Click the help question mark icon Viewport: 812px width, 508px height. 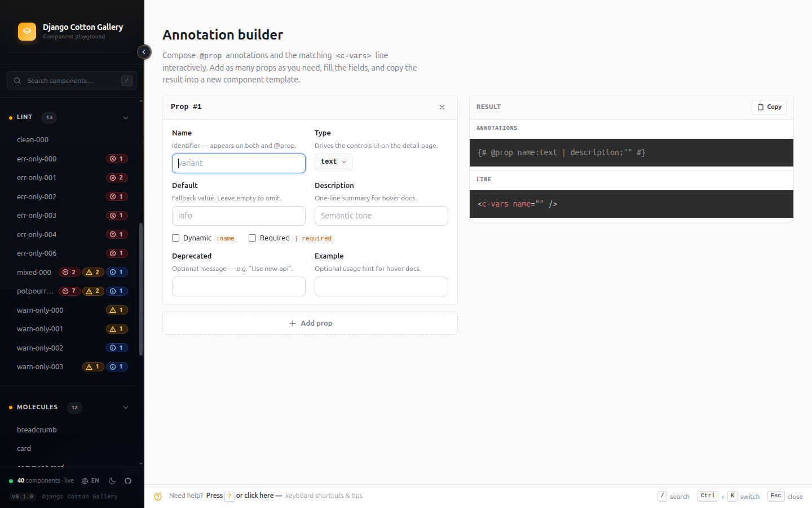pos(158,497)
